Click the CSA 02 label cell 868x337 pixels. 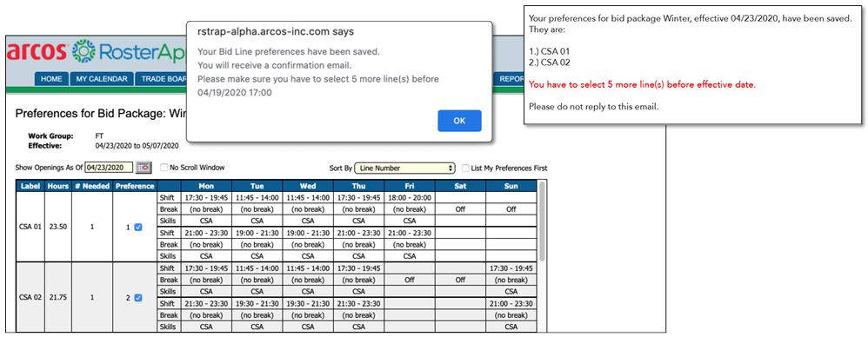click(30, 297)
